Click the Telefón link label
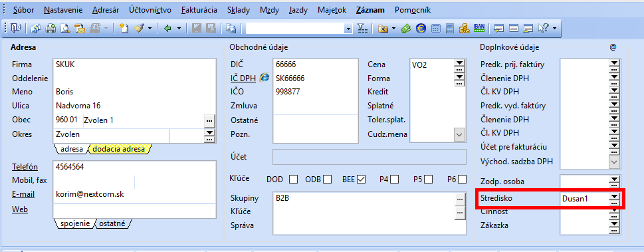 (25, 166)
